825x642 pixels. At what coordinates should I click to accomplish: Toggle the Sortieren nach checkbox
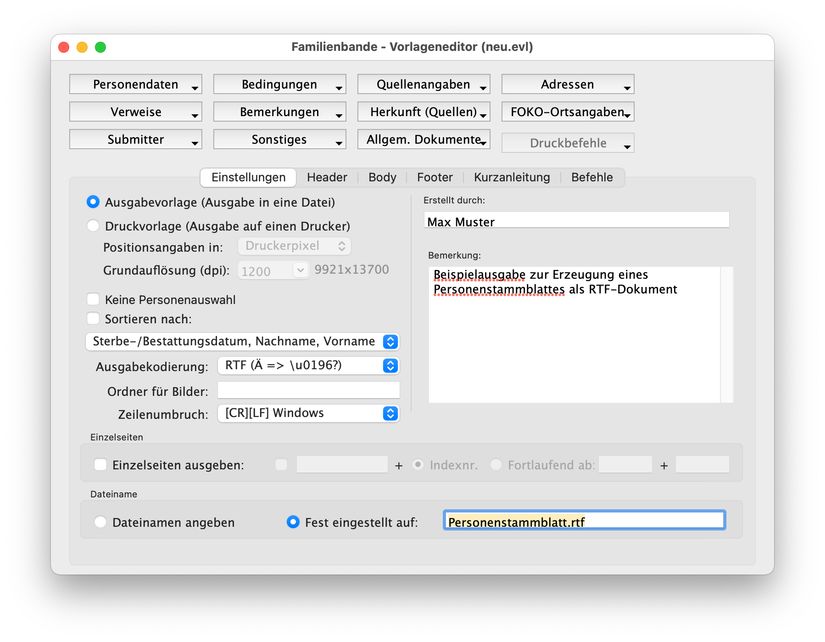[x=94, y=319]
